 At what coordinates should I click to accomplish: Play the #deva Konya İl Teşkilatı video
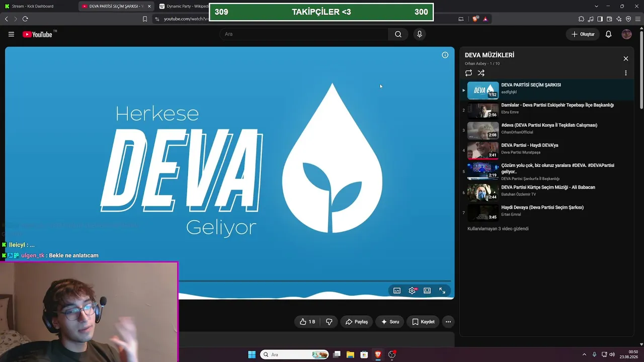547,131
